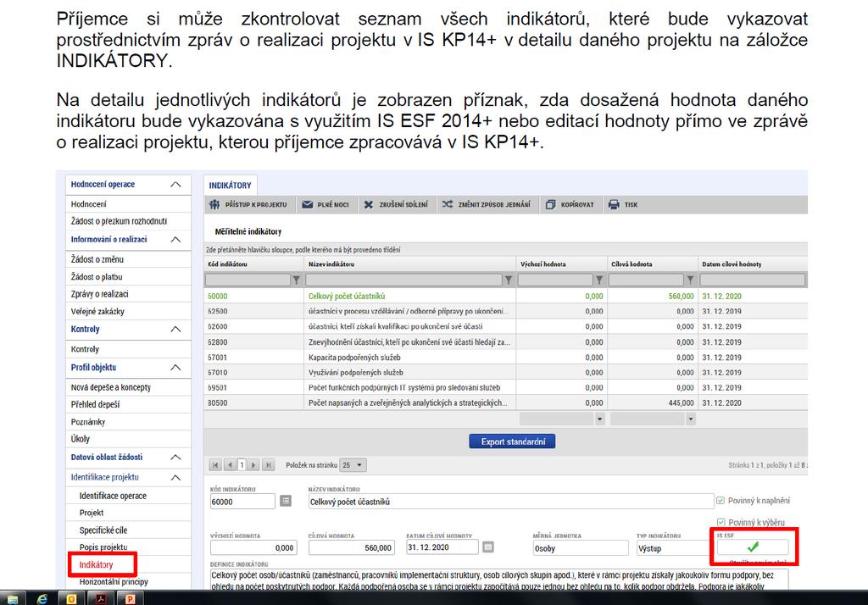This screenshot has width=868, height=605.
Task: Open summary dropdown under Cílová hodnota column
Action: tap(690, 419)
